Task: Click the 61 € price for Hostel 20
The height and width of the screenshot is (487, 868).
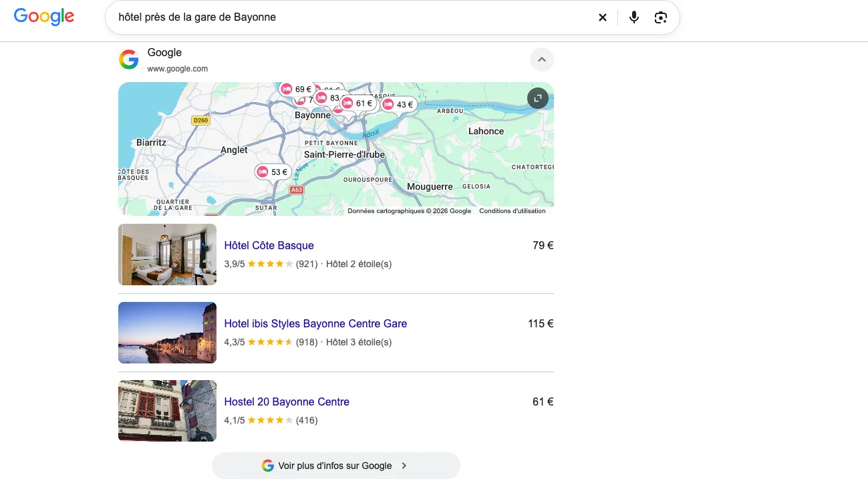Action: click(x=543, y=401)
